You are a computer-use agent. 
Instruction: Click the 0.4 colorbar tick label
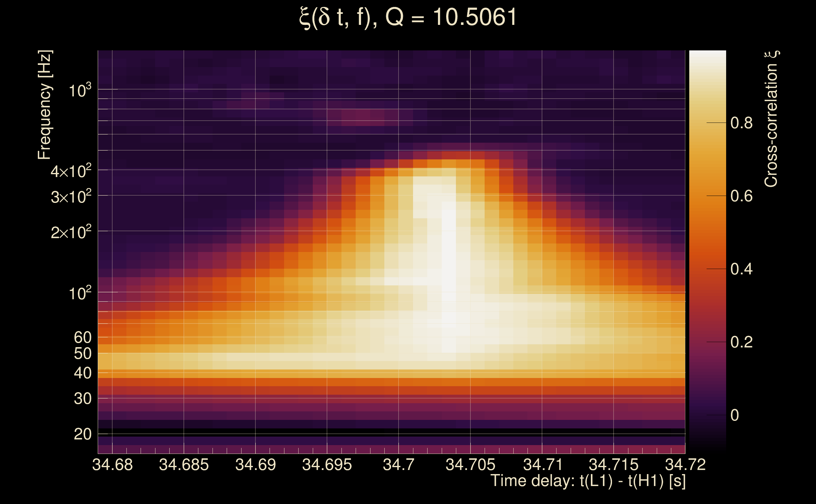pyautogui.click(x=741, y=269)
